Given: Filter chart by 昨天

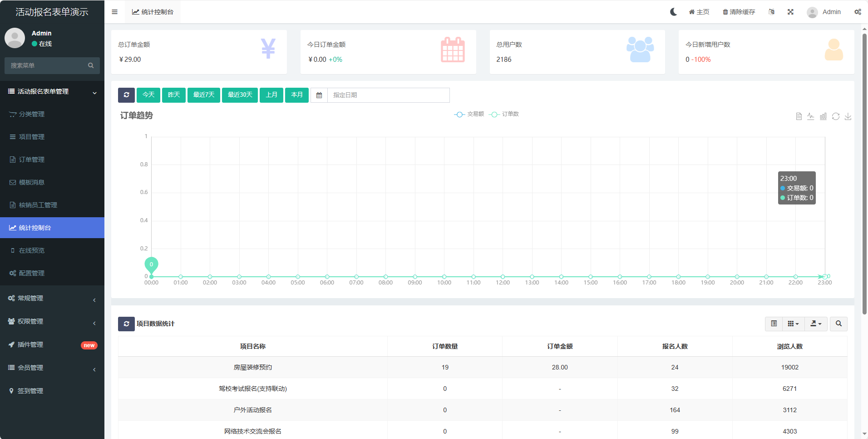Looking at the screenshot, I should coord(174,95).
